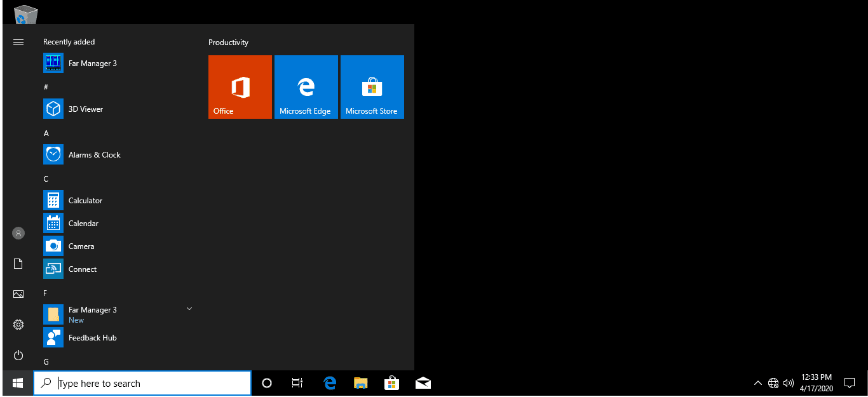Screen dimensions: 868x397
Task: Open Microsoft Store from the taskbar
Action: (392, 383)
